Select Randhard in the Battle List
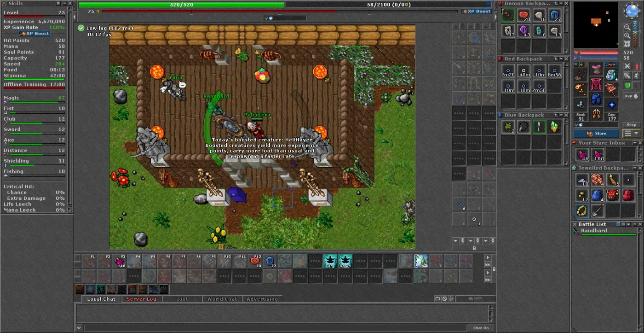644x333 pixels. point(604,232)
